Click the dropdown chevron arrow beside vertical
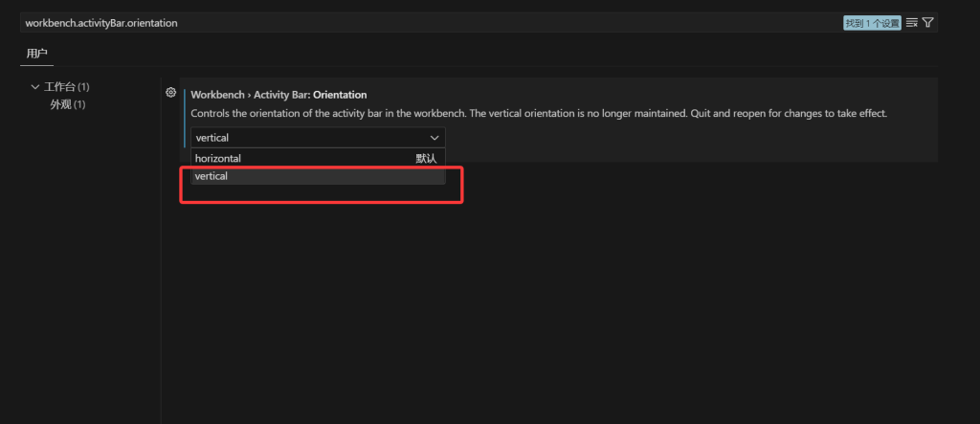980x424 pixels. coord(434,138)
